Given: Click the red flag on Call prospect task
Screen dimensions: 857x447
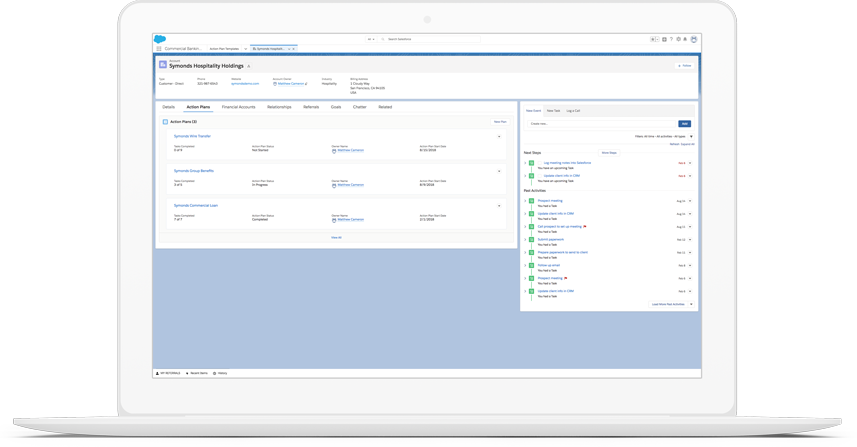Looking at the screenshot, I should point(585,226).
